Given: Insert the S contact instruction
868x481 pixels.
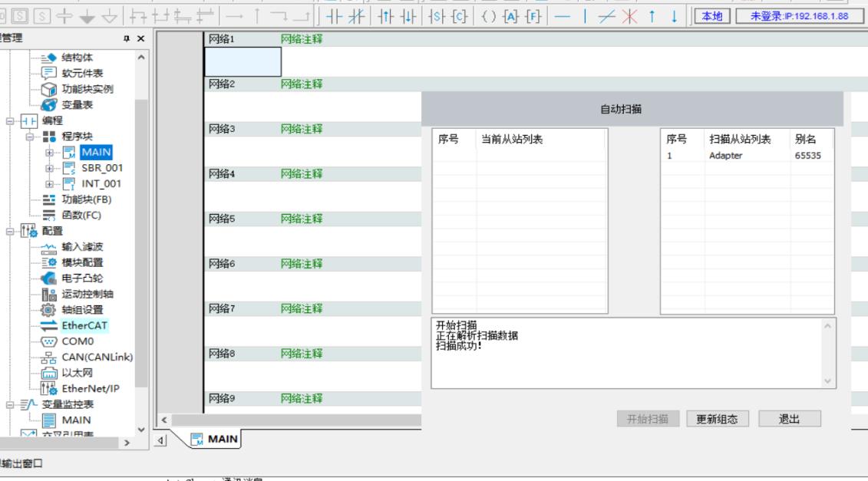Looking at the screenshot, I should pyautogui.click(x=437, y=16).
